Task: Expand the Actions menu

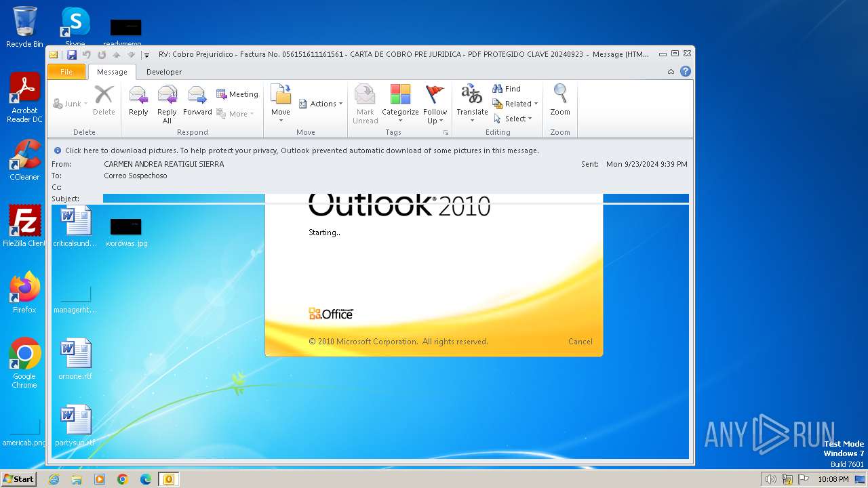Action: [x=321, y=104]
